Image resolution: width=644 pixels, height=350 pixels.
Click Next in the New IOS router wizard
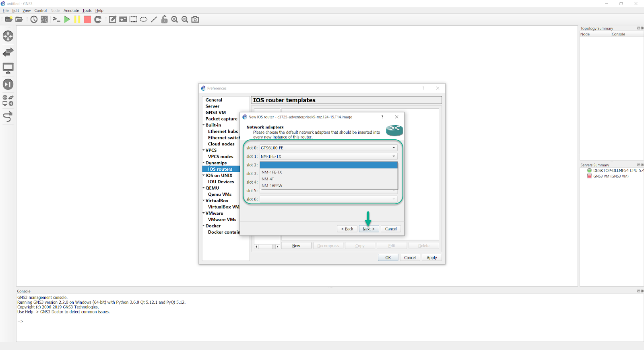click(369, 229)
